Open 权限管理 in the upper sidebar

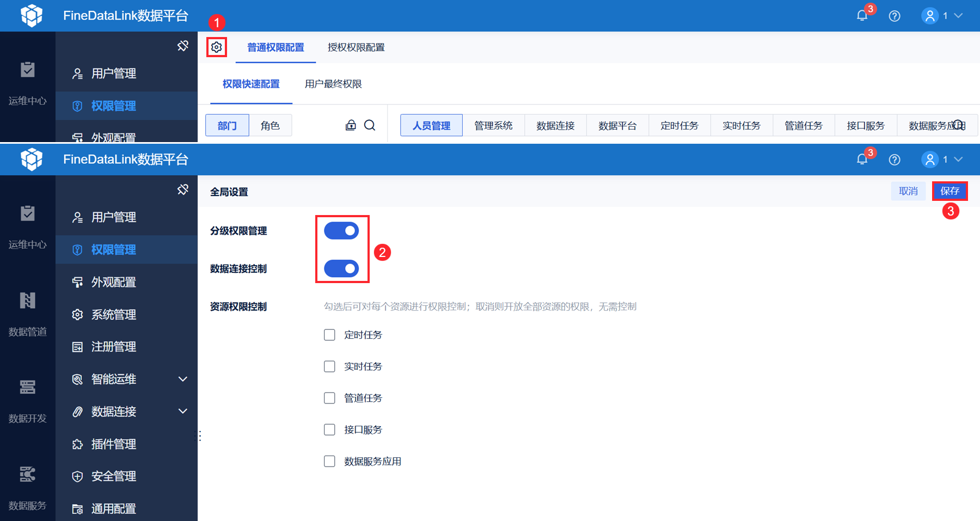(x=126, y=106)
